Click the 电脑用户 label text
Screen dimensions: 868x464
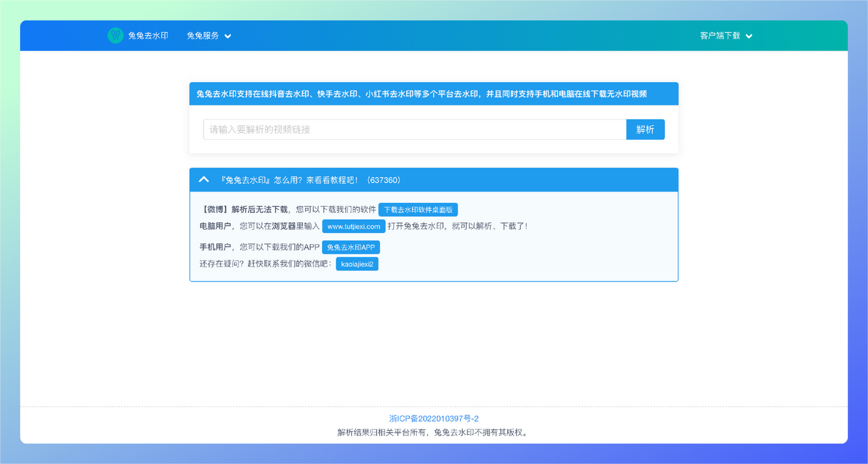[x=215, y=227]
